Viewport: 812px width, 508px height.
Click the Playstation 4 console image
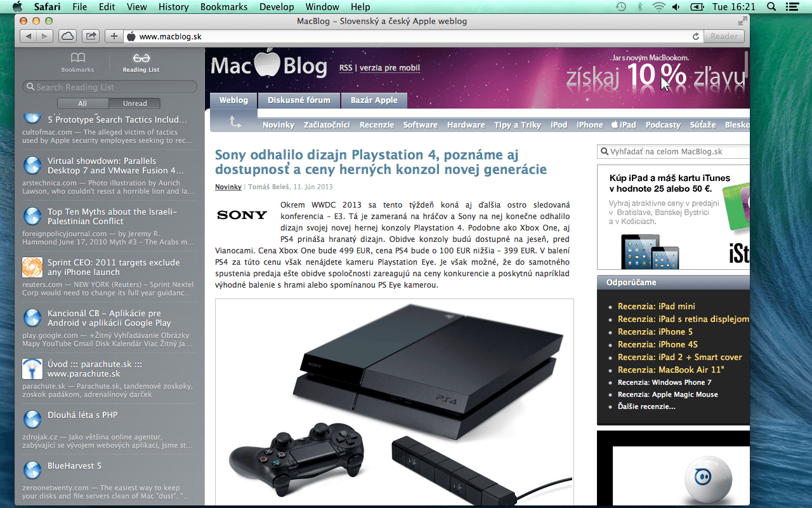(x=394, y=401)
